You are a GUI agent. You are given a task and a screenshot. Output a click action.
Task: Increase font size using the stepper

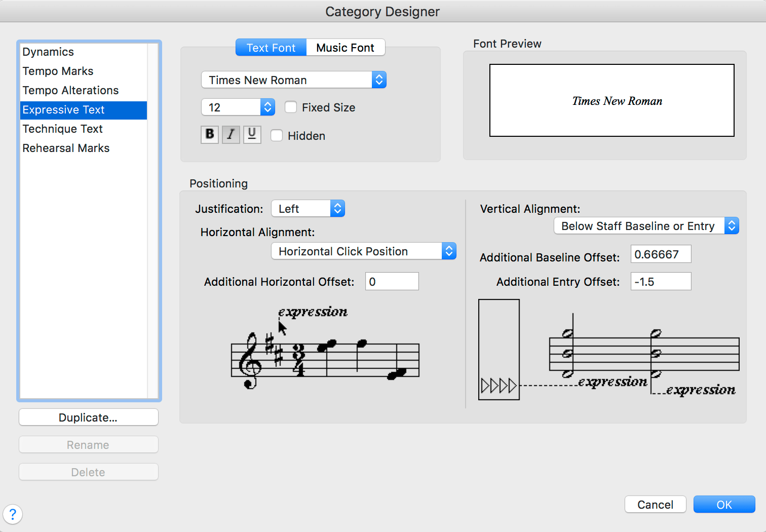coord(267,104)
